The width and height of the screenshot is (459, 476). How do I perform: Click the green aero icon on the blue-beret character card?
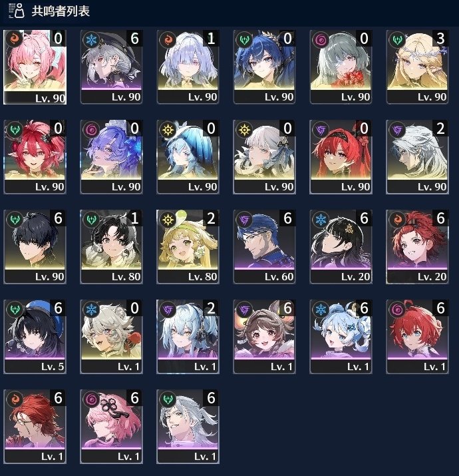pos(15,310)
